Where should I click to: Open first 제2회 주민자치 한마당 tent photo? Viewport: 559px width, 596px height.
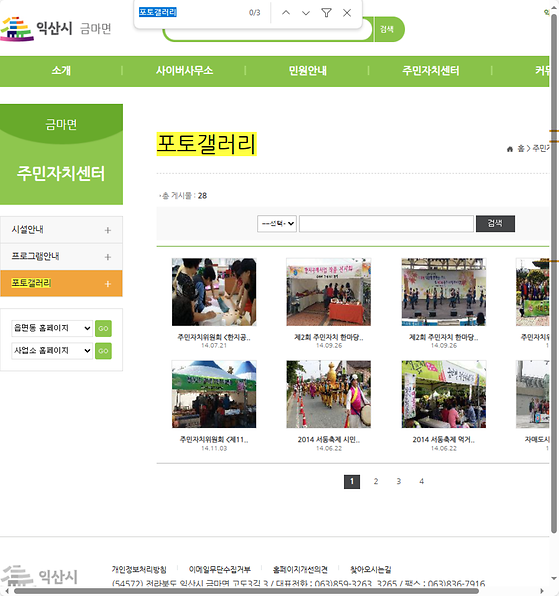pyautogui.click(x=329, y=292)
